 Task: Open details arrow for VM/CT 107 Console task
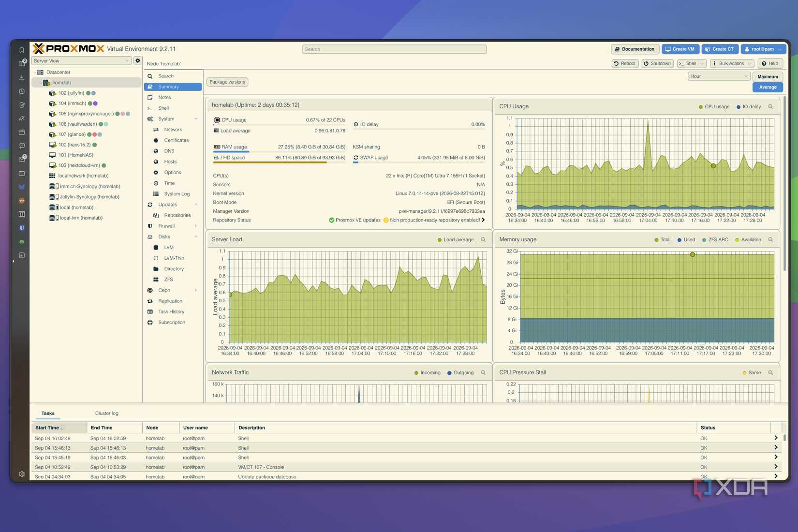pos(776,467)
